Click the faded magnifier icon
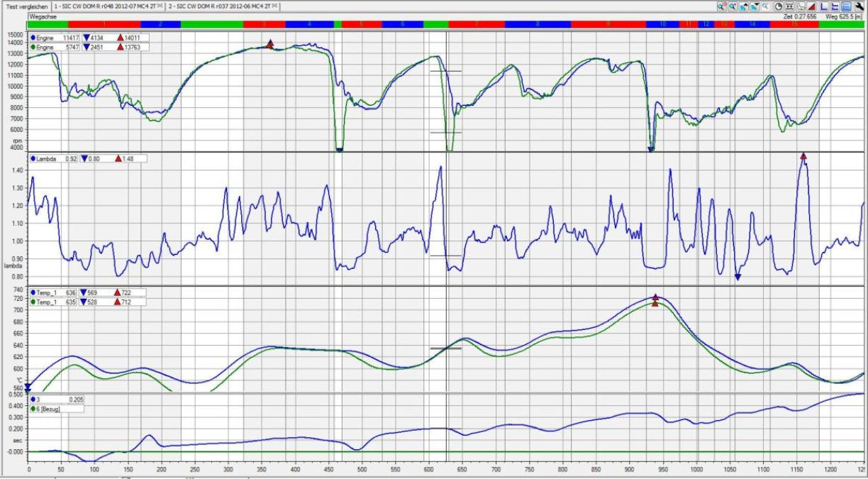The height and width of the screenshot is (479, 868). pyautogui.click(x=765, y=6)
